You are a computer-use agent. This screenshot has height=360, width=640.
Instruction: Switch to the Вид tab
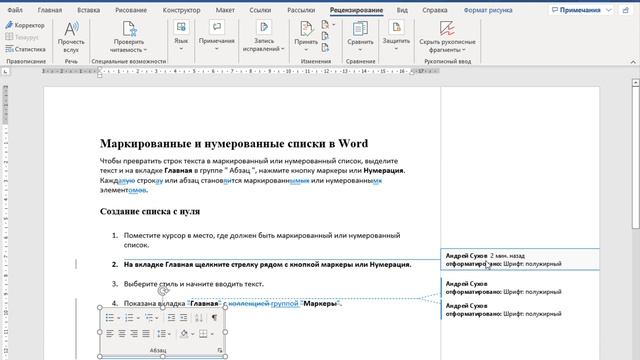coord(402,10)
